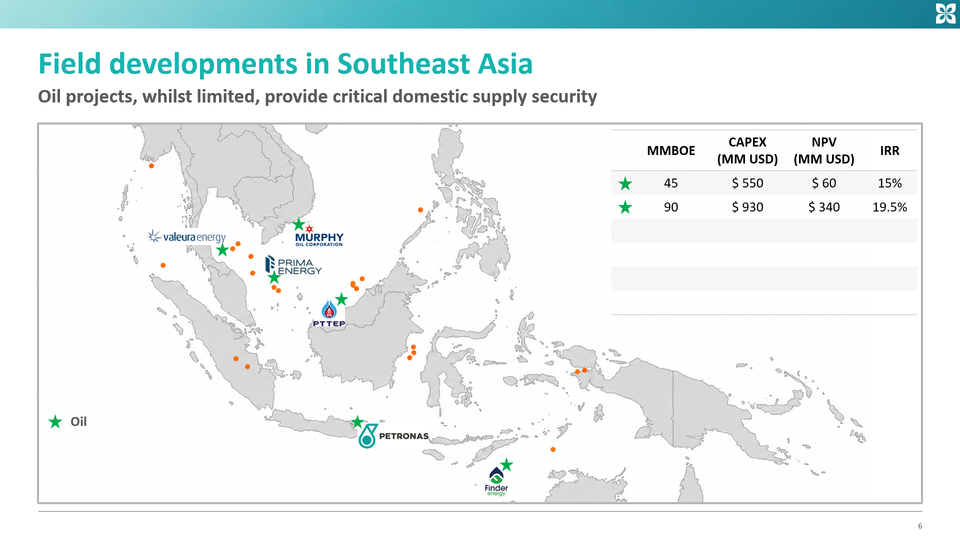The height and width of the screenshot is (540, 960).
Task: Click the Finder Energy logo
Action: (496, 482)
